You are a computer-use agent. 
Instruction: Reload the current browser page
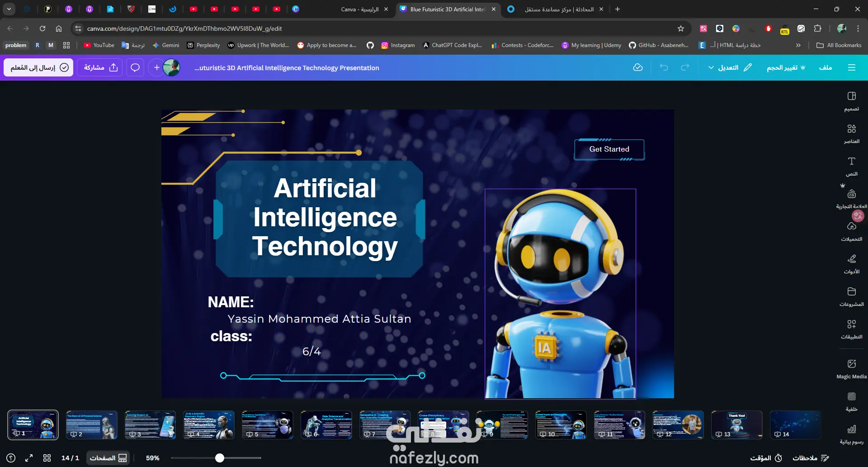(x=42, y=29)
